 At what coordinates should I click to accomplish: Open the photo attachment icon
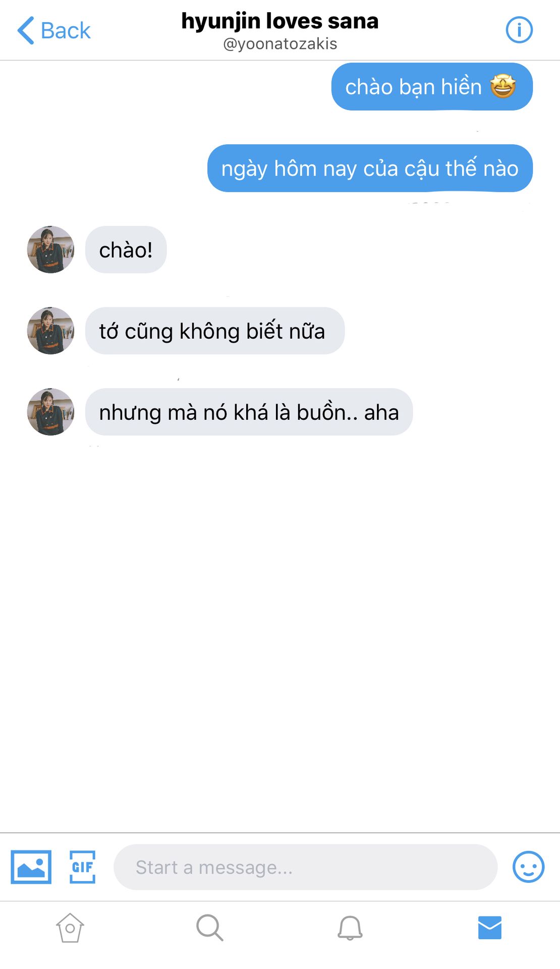pos(31,867)
